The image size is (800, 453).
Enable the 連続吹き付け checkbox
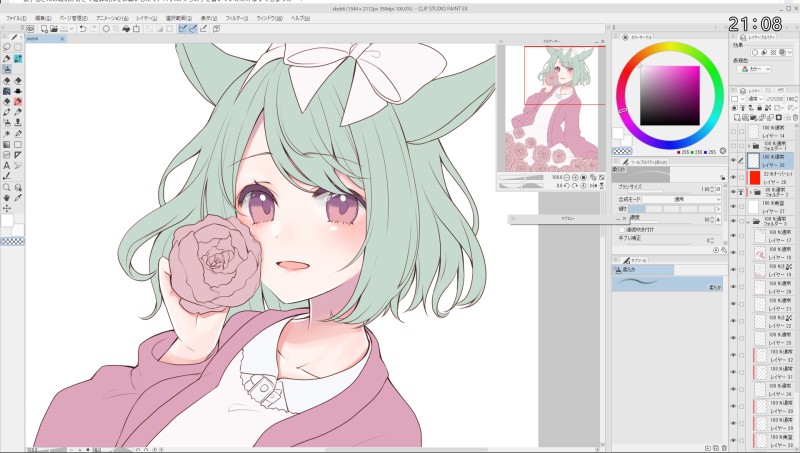click(621, 230)
